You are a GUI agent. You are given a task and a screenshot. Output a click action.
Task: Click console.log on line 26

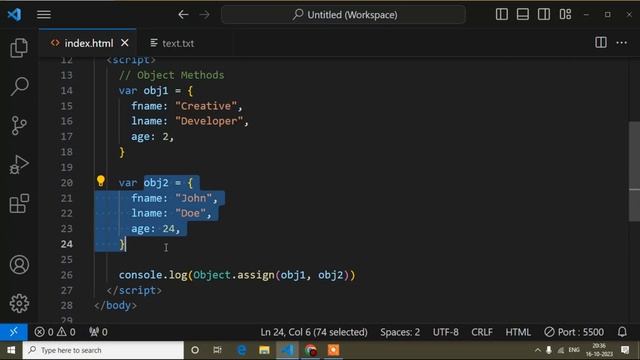click(x=153, y=275)
